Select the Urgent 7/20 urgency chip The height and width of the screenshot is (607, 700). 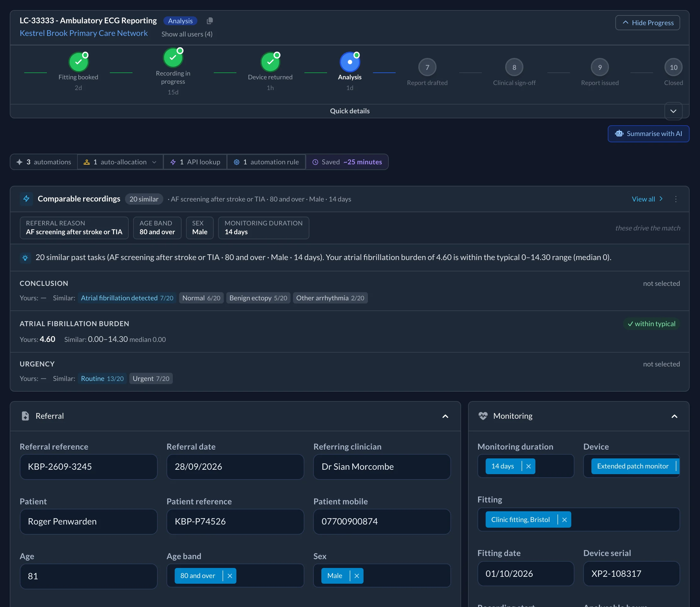tap(151, 379)
